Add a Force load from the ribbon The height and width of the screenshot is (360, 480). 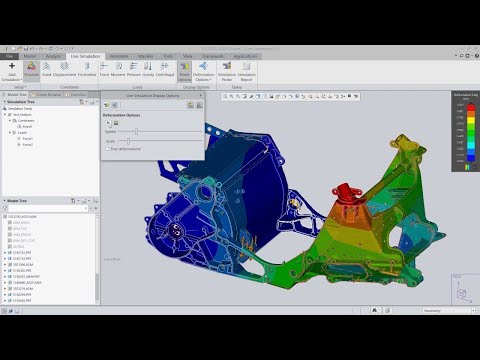click(104, 70)
